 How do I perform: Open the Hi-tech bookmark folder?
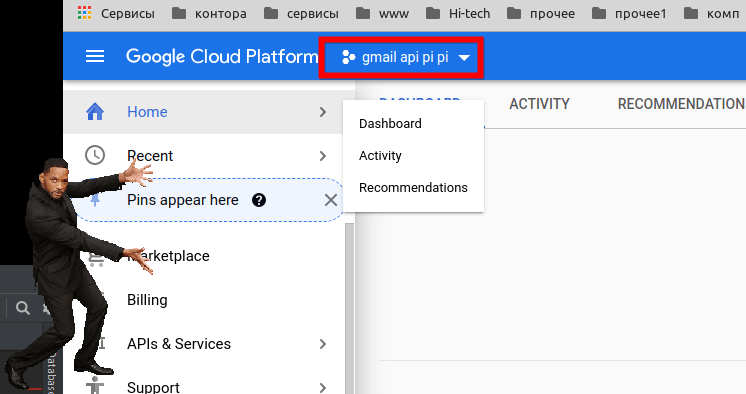point(458,14)
